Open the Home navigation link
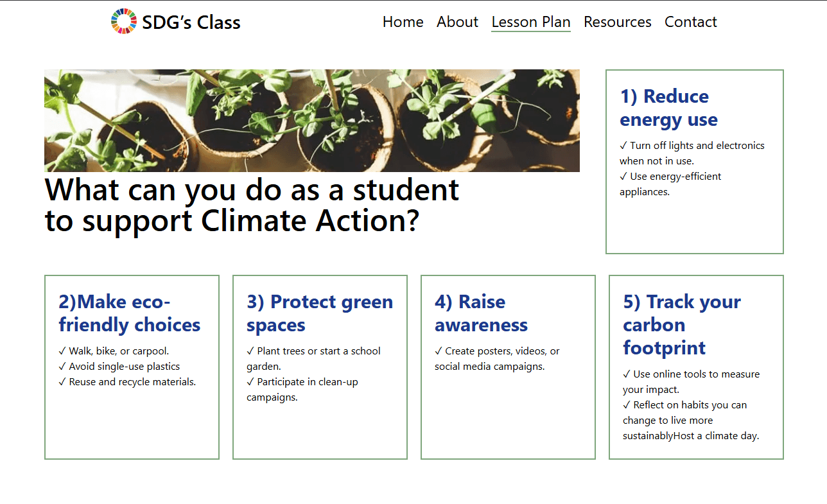Viewport: 827px width, 504px height. [x=403, y=22]
